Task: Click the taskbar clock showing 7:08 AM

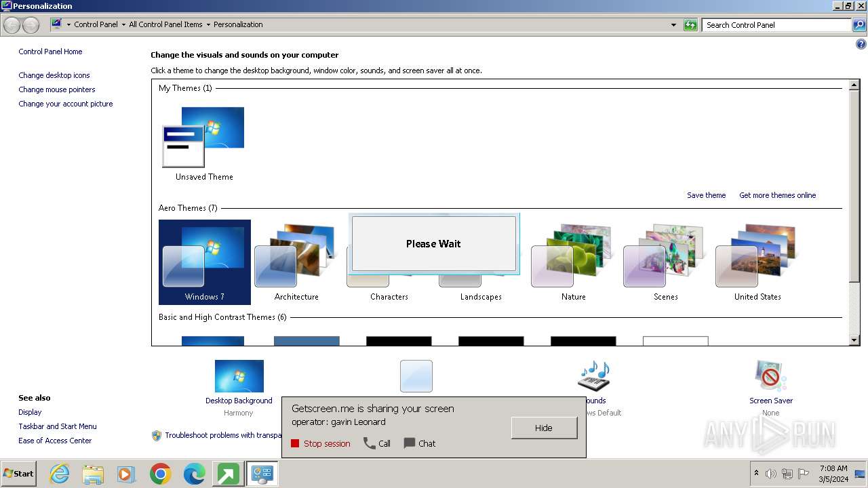Action: click(833, 474)
